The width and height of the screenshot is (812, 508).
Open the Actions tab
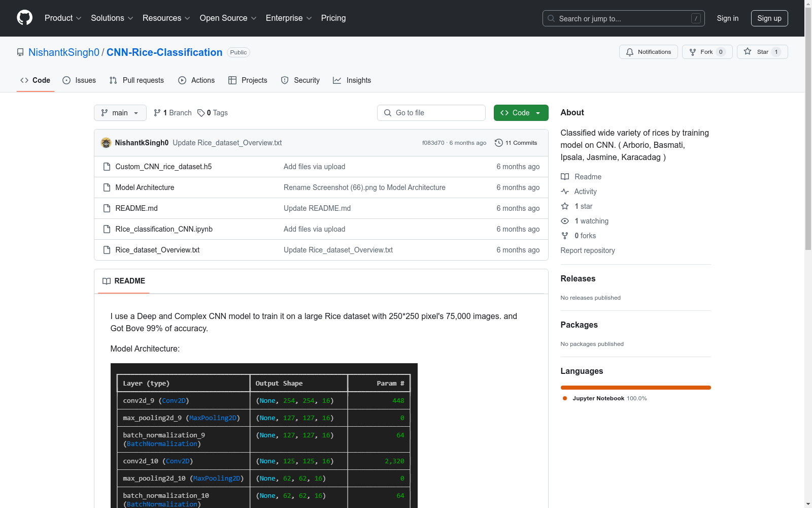click(196, 80)
